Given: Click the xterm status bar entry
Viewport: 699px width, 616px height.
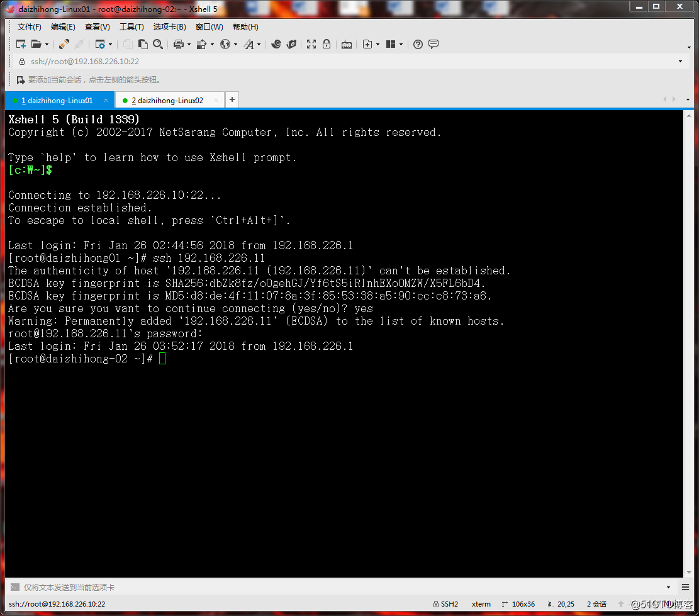Looking at the screenshot, I should click(x=481, y=604).
